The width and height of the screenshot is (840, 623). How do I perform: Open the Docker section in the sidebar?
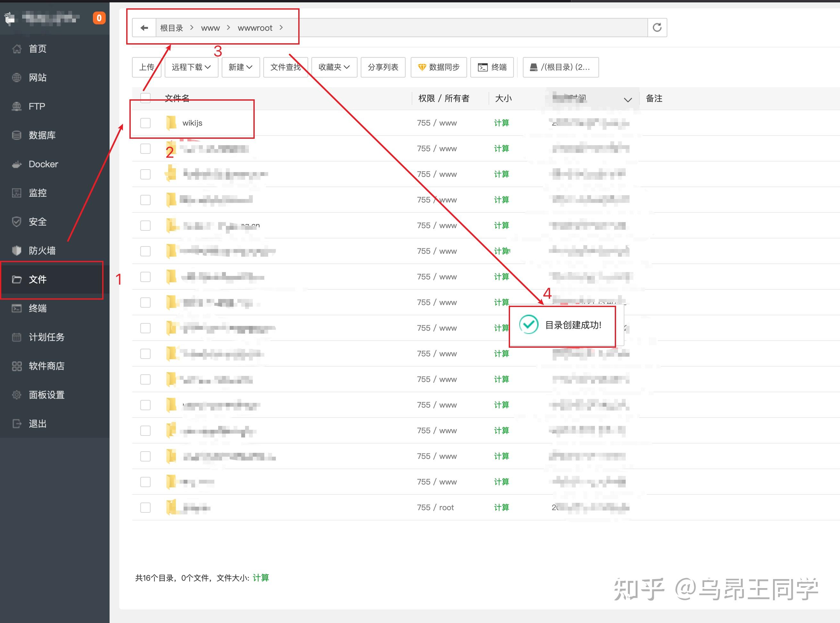[43, 164]
